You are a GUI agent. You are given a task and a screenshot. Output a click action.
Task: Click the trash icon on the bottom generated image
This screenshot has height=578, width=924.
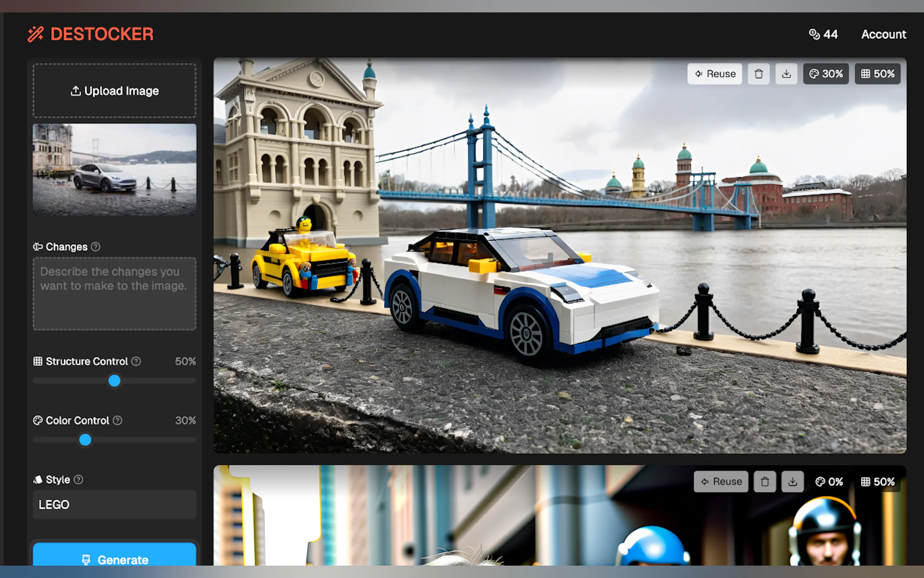[765, 481]
